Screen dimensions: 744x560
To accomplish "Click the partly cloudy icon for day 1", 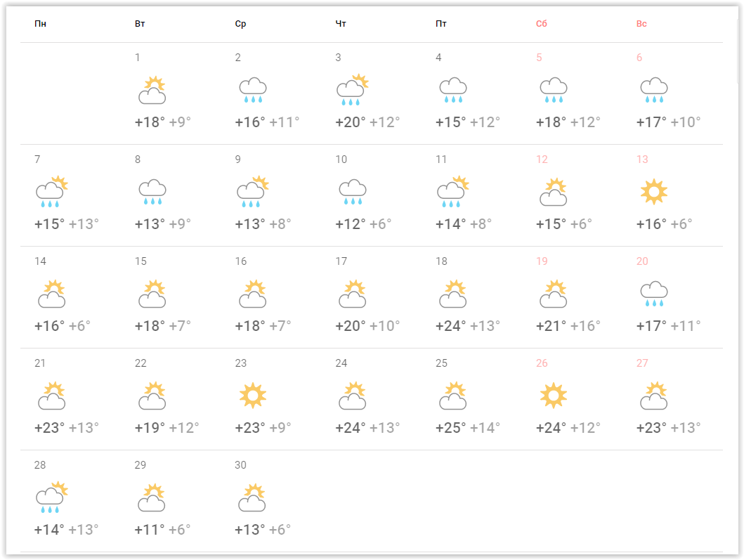I will click(x=152, y=90).
